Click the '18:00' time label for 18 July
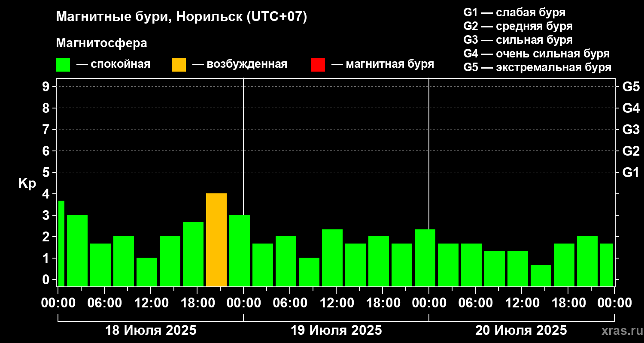 point(197,303)
